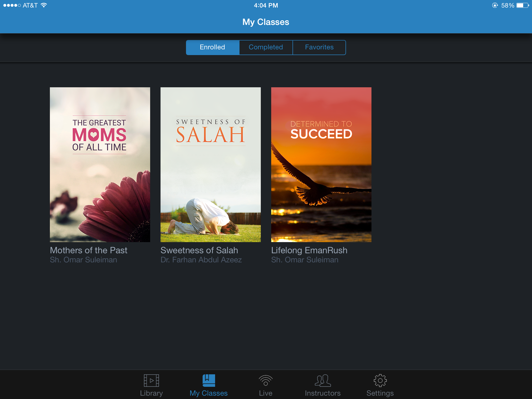The height and width of the screenshot is (399, 532).
Task: Tap the Wi-Fi status icon
Action: click(x=44, y=5)
